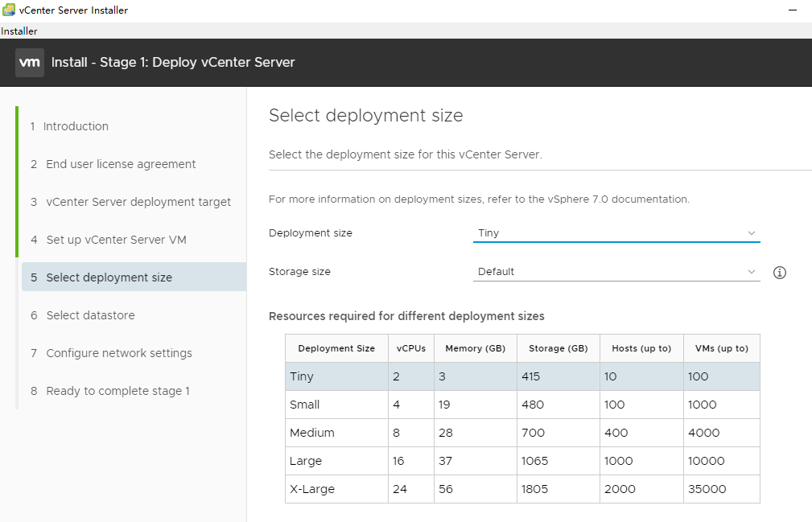This screenshot has width=812, height=522.
Task: Click the Medium row name cell
Action: pos(336,433)
